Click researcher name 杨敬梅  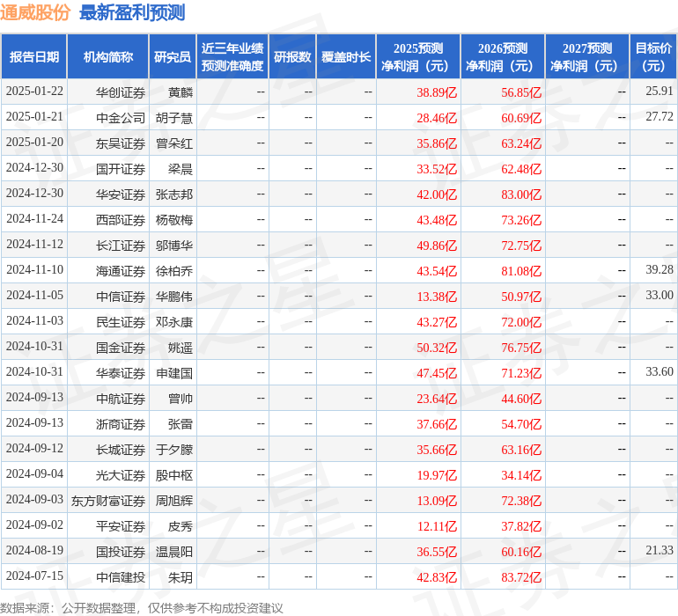[174, 220]
